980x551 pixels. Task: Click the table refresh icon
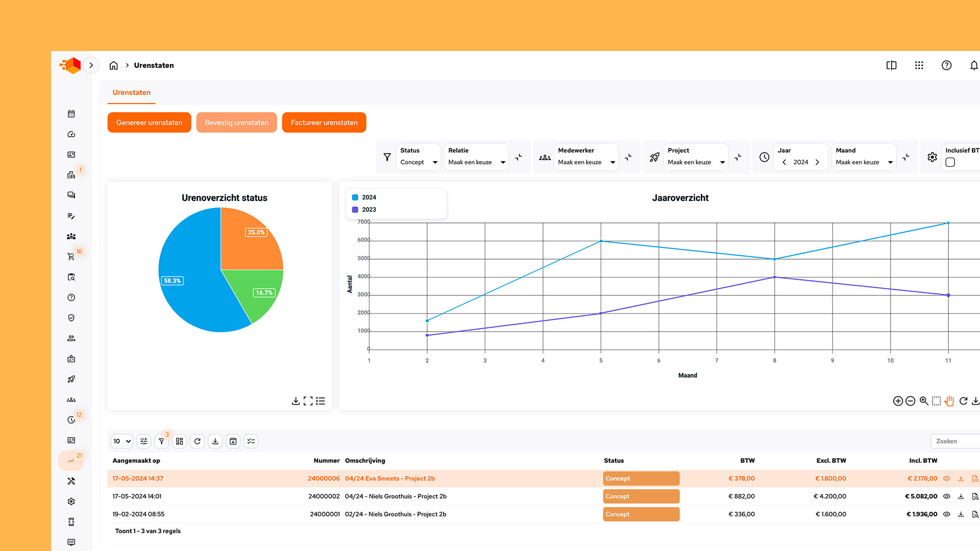pyautogui.click(x=198, y=441)
